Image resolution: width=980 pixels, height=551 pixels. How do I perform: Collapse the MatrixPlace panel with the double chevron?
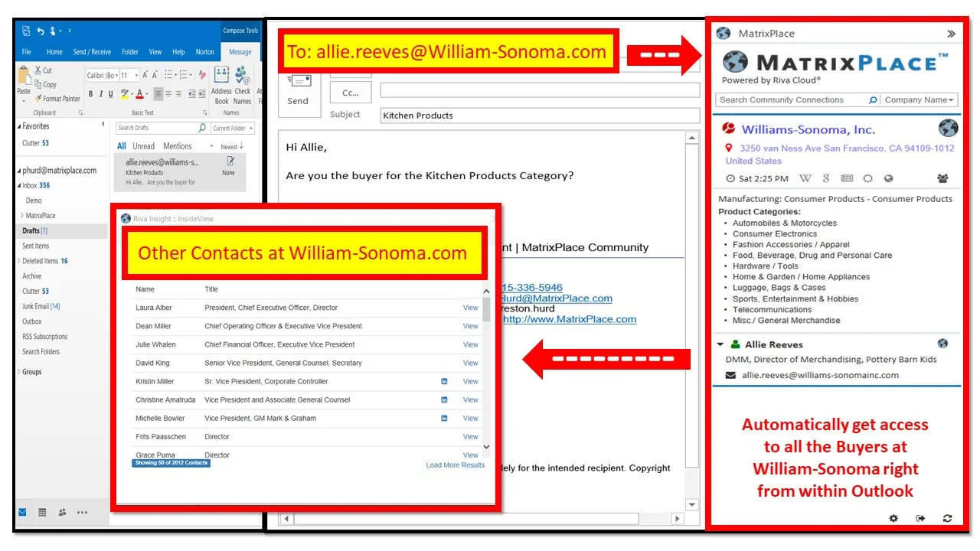[951, 34]
